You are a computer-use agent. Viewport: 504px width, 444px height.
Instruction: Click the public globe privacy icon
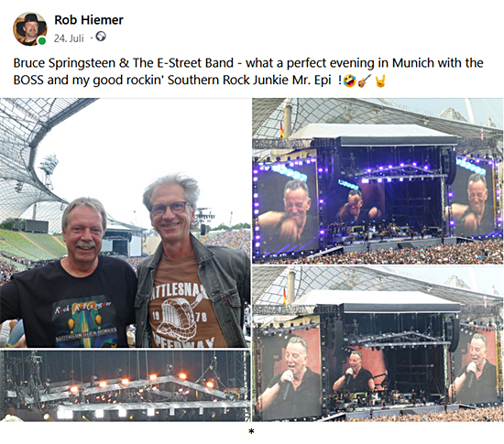click(101, 37)
